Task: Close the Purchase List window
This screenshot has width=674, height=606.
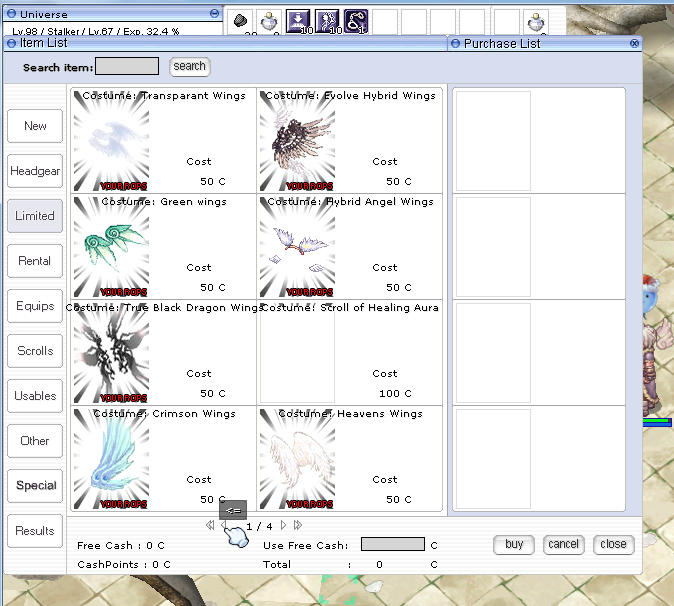Action: point(634,43)
